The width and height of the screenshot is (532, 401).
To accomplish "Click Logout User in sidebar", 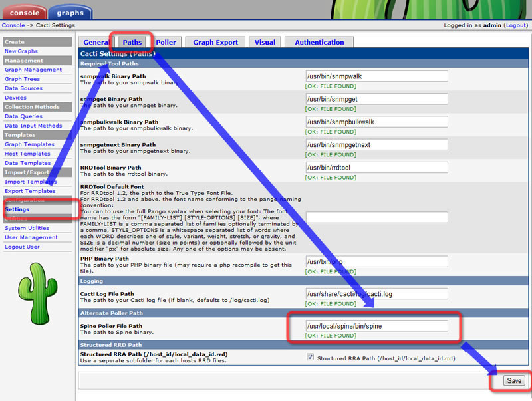I will tap(22, 247).
